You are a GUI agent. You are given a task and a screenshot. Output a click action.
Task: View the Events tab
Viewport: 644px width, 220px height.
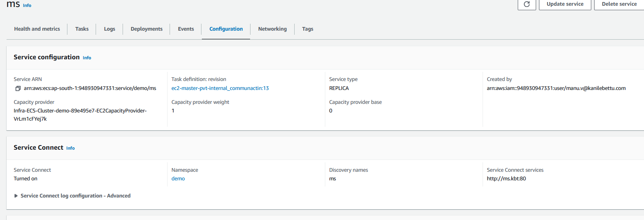(186, 29)
